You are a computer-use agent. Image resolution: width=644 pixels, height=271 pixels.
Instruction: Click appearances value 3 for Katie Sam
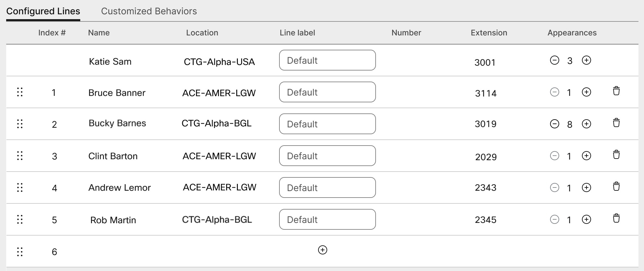(x=570, y=61)
